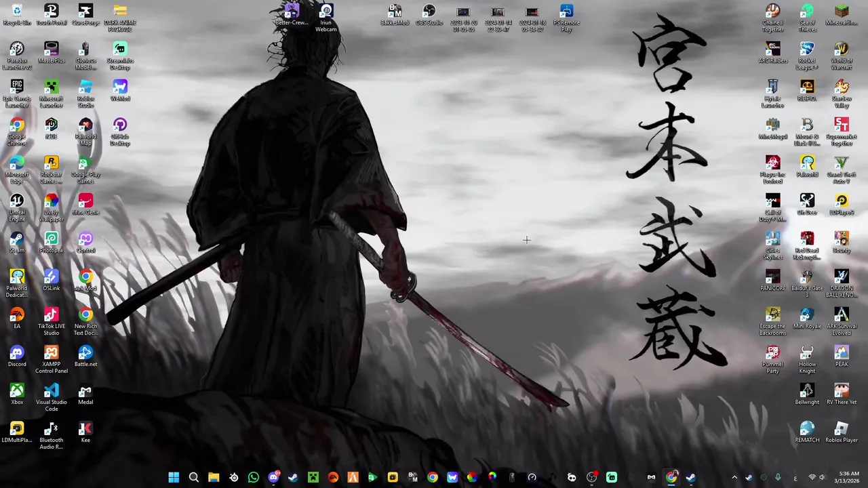Select the Cities Skylines game shortcut
The height and width of the screenshot is (488, 868).
click(772, 246)
